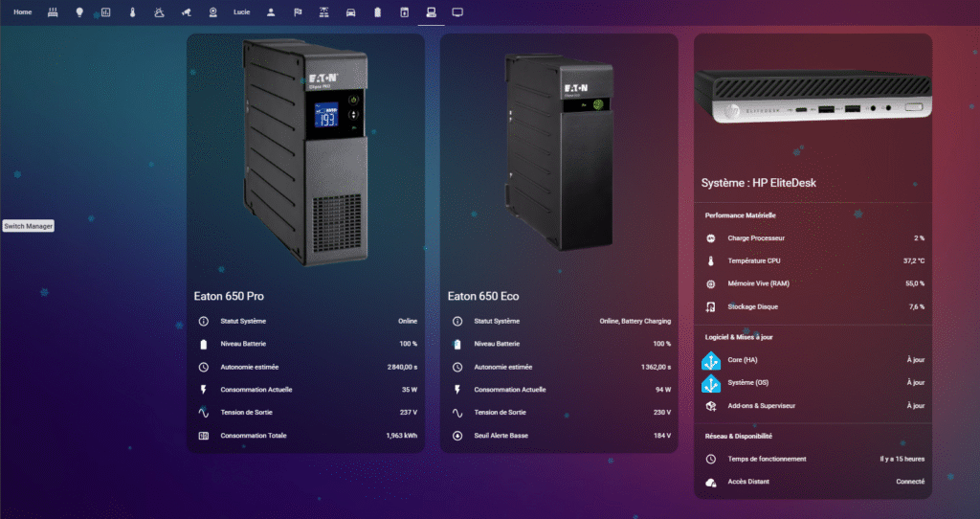Click the Eaton 650 Pro UPS image
Screen dimensions: 980x519
(x=305, y=151)
